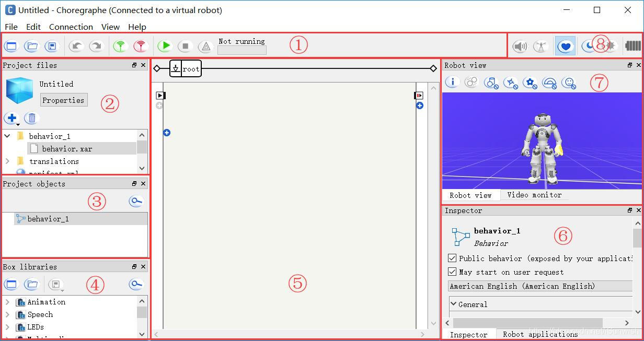Open the dropdown arrow under the plus icon
Screen dimensions: 644x341
tap(18, 124)
